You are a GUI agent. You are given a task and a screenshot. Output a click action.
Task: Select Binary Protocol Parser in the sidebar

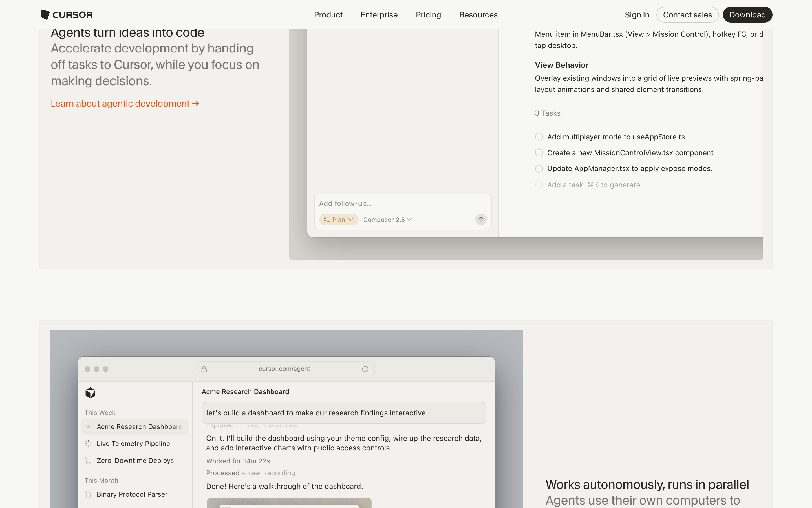point(135,494)
